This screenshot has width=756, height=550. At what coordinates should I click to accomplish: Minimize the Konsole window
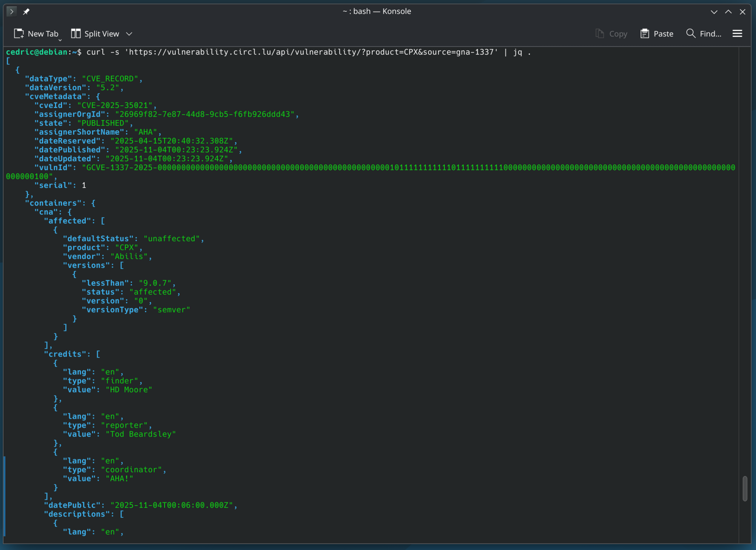(714, 11)
